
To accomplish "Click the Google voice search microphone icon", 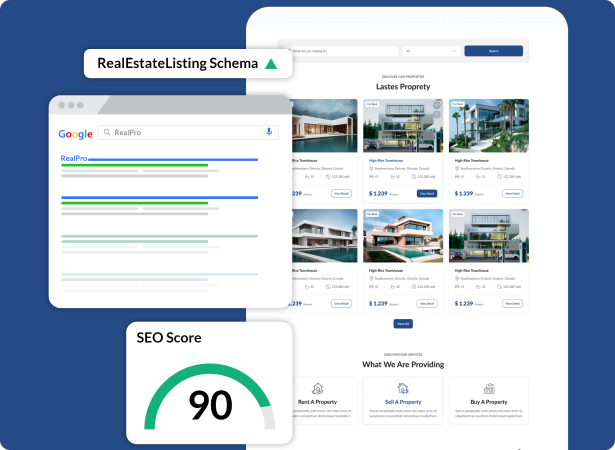I will [268, 132].
